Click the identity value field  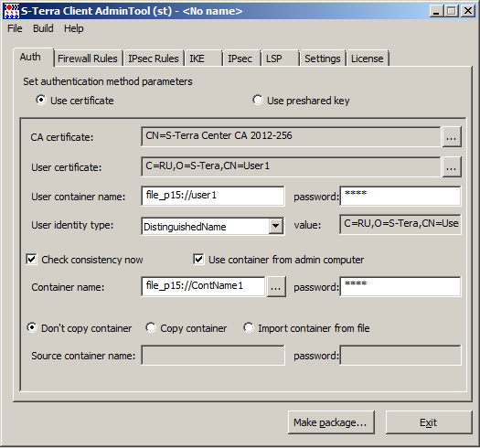pyautogui.click(x=400, y=225)
